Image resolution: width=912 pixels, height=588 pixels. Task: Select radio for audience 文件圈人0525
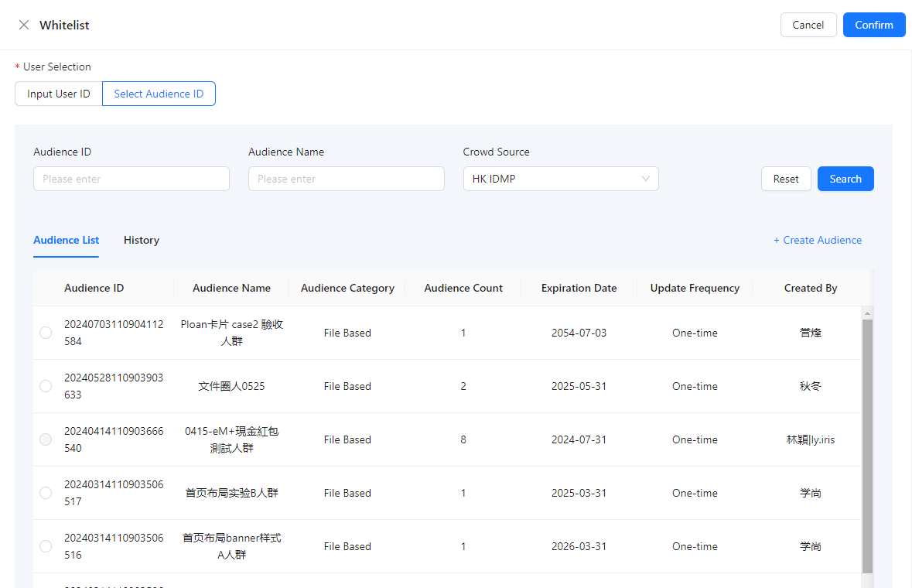(46, 386)
